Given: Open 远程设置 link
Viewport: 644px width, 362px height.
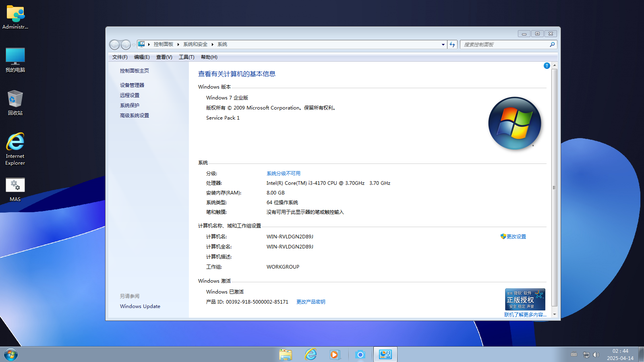Looking at the screenshot, I should (130, 95).
